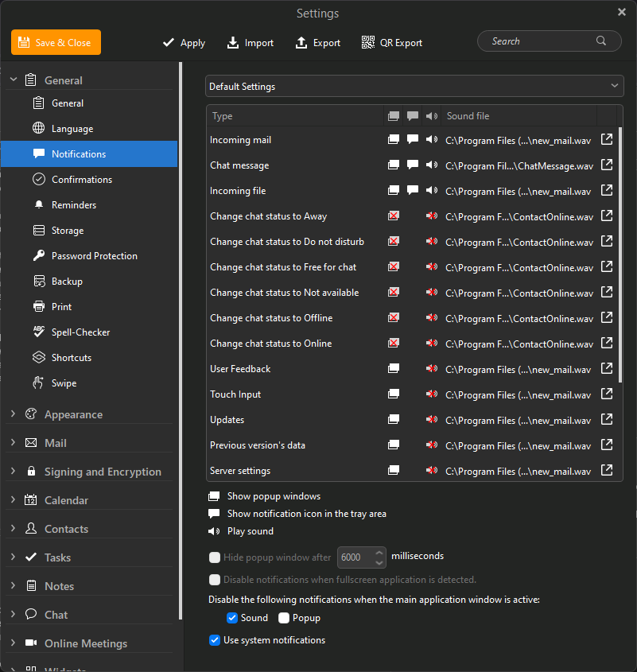Import settings
637x672 pixels.
[x=251, y=42]
